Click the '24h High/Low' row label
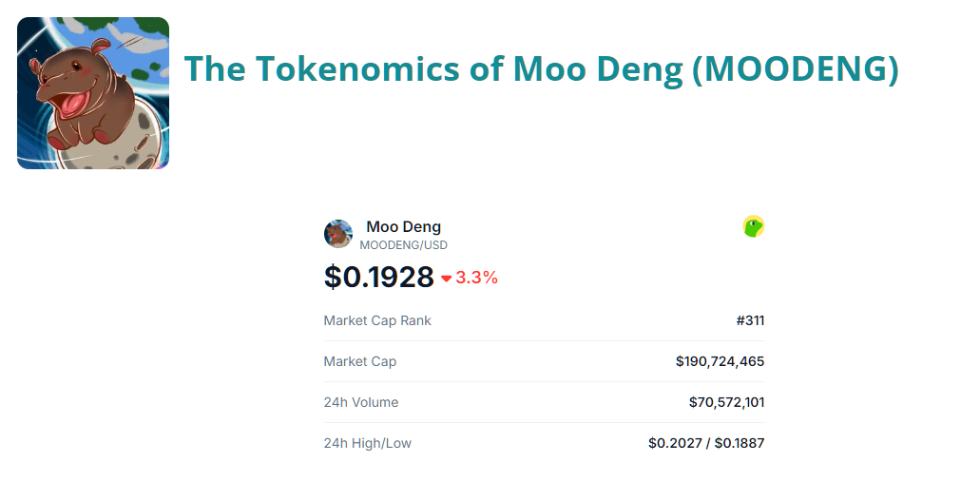Viewport: 980px width, 482px height. pyautogui.click(x=367, y=443)
